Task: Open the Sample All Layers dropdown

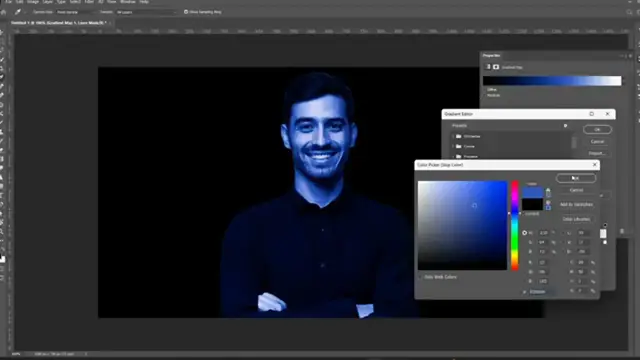Action: pyautogui.click(x=147, y=12)
